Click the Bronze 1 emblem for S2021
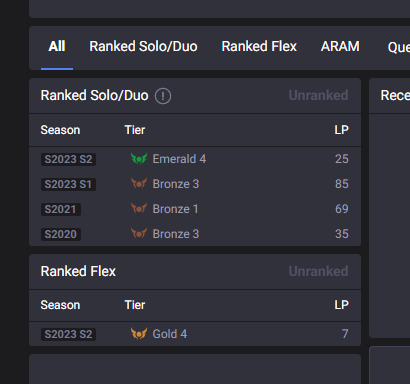The height and width of the screenshot is (384, 410). (139, 209)
